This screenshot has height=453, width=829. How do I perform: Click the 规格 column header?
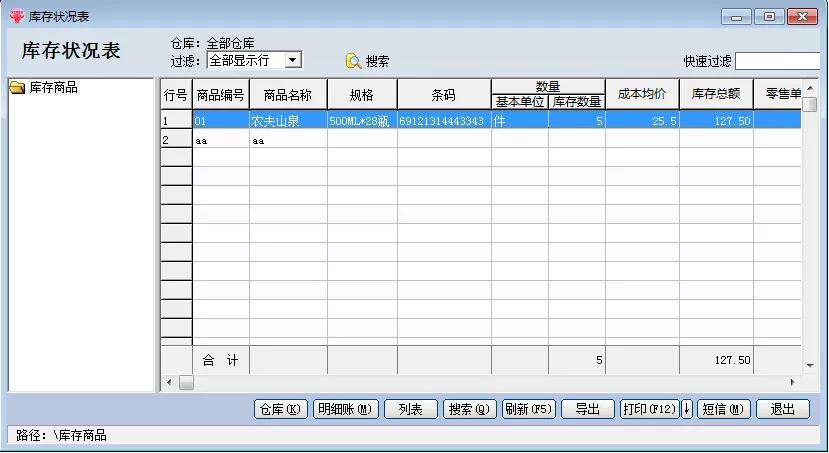(x=362, y=95)
